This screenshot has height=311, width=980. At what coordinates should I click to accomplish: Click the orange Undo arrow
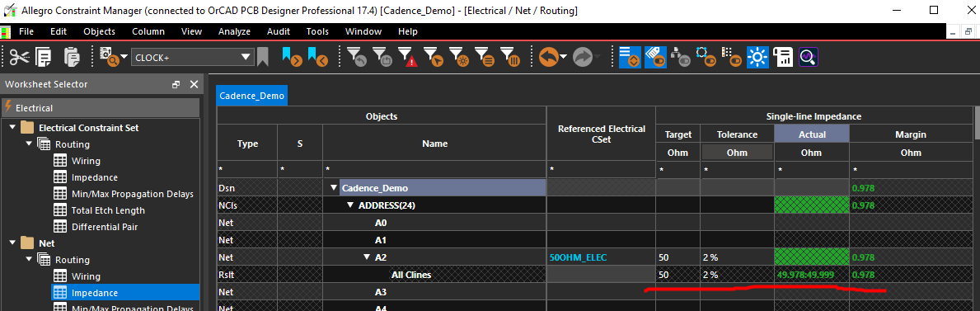[x=548, y=57]
